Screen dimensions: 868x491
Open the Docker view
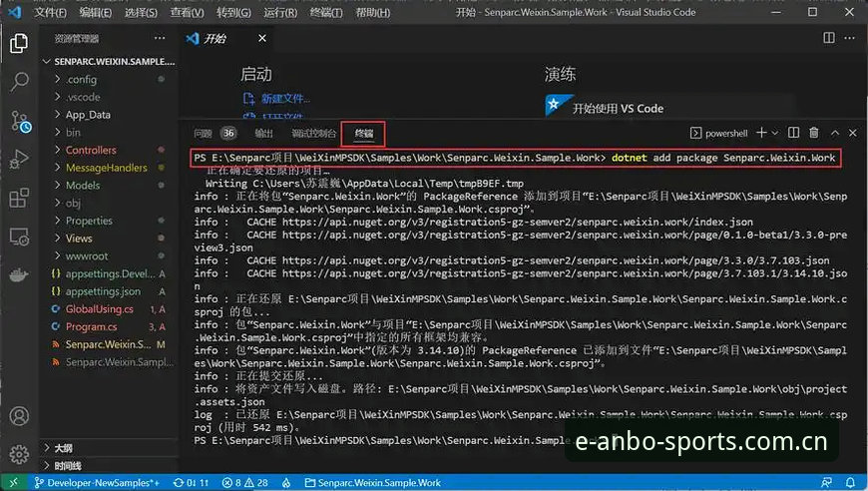click(19, 274)
